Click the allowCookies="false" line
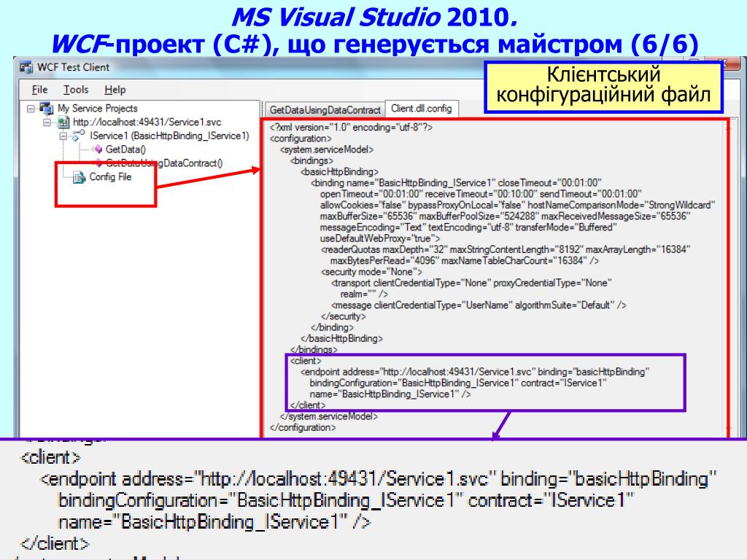The width and height of the screenshot is (747, 560). pyautogui.click(x=518, y=205)
